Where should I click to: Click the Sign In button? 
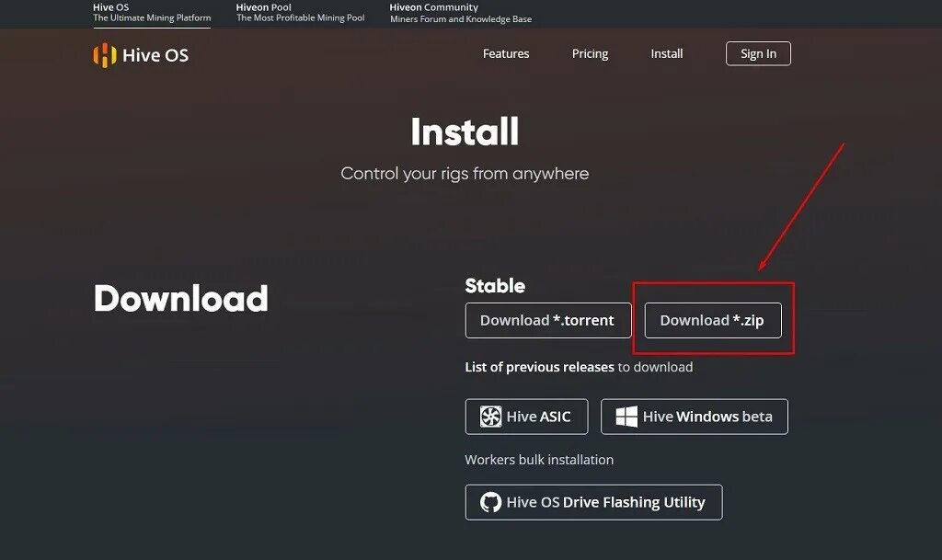758,53
